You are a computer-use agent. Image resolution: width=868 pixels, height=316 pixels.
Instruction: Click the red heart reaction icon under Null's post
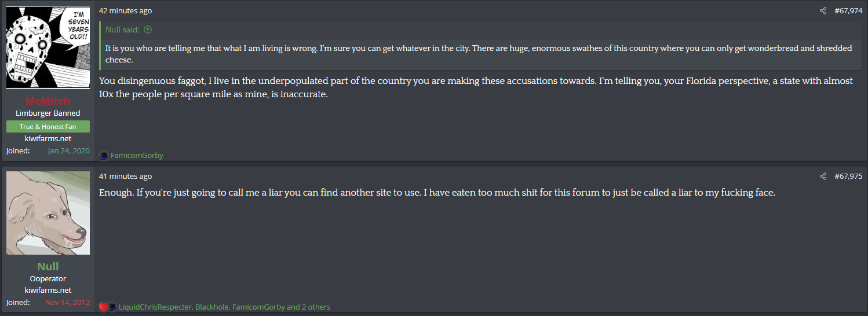click(x=103, y=307)
